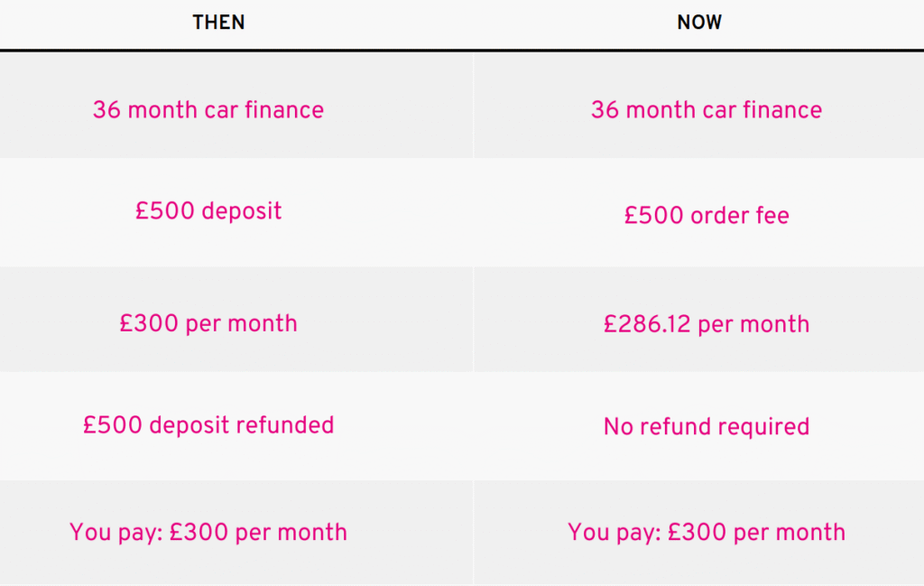Click the NOW column's You pay total

707,532
